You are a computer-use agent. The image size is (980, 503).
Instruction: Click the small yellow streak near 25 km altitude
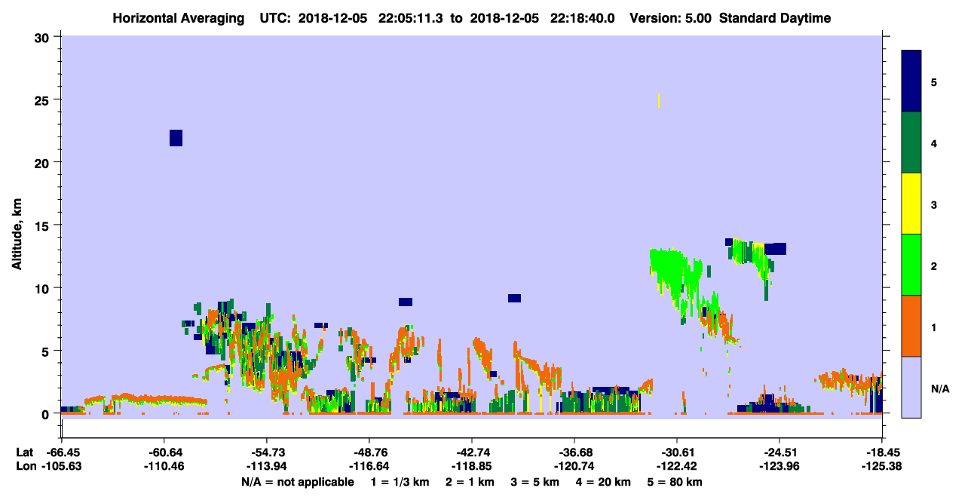pyautogui.click(x=659, y=100)
